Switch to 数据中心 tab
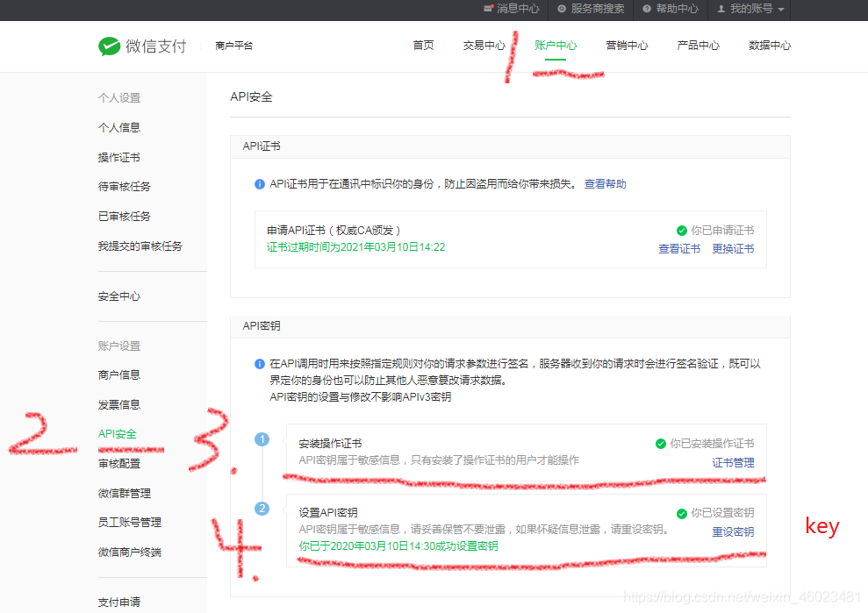This screenshot has width=868, height=613. (x=770, y=46)
